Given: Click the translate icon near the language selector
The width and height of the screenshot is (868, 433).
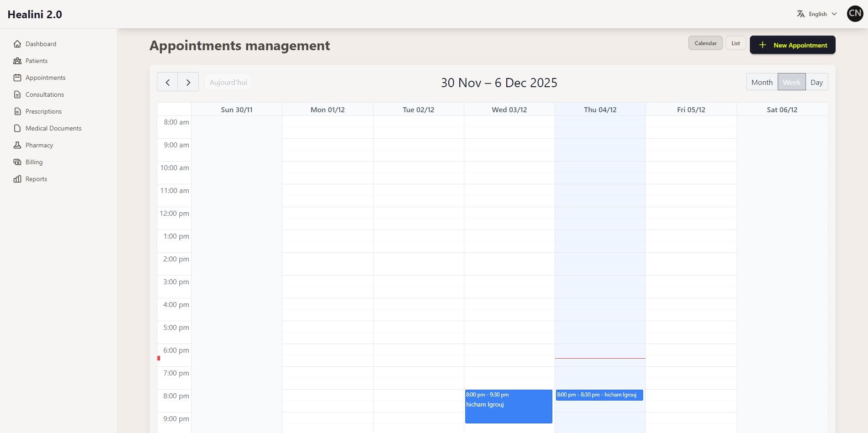Looking at the screenshot, I should coord(800,14).
